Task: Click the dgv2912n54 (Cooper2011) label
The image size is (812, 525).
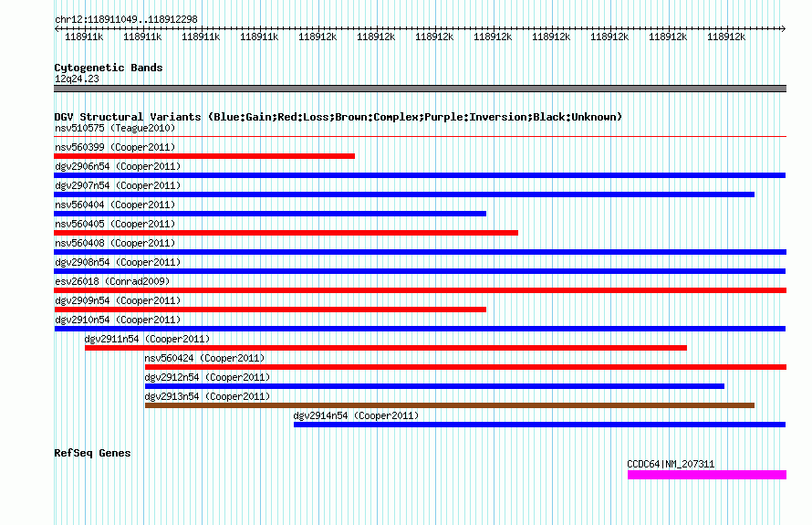Action: [x=207, y=377]
